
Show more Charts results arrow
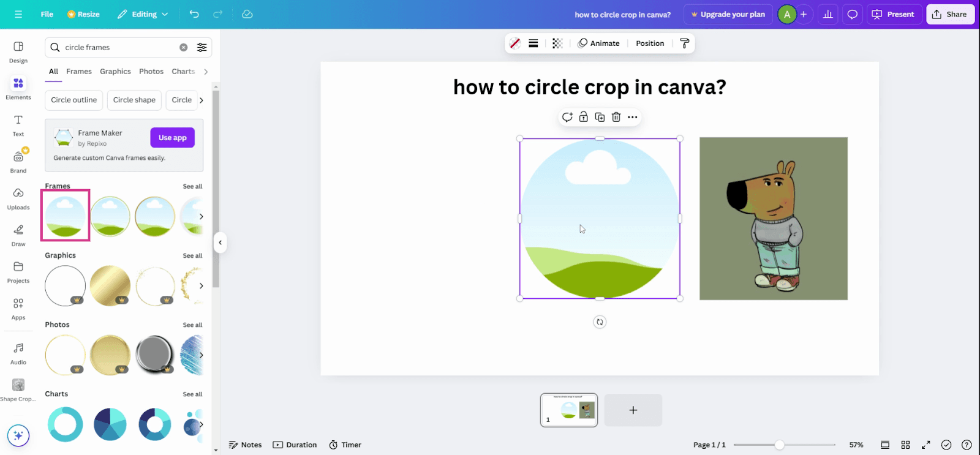[x=201, y=424]
